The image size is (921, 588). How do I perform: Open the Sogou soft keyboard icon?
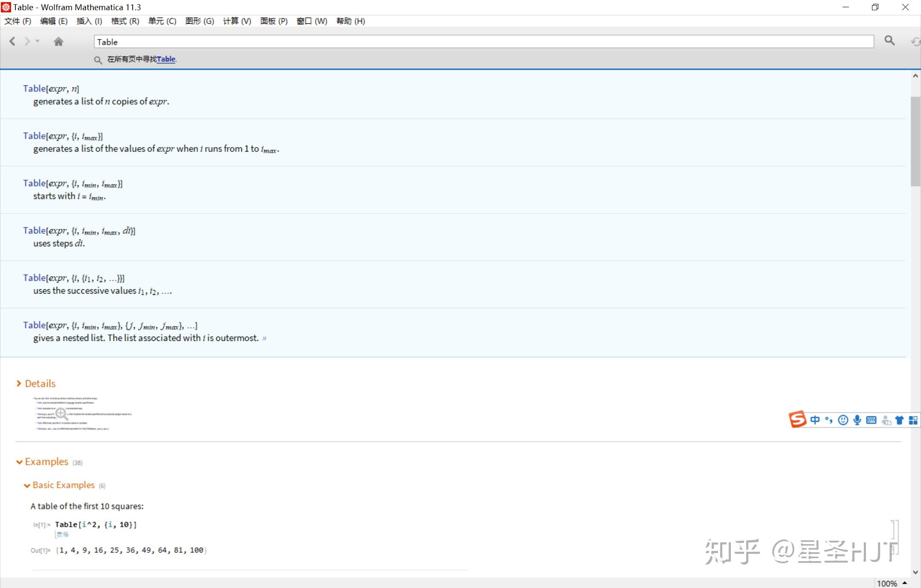[x=871, y=421]
